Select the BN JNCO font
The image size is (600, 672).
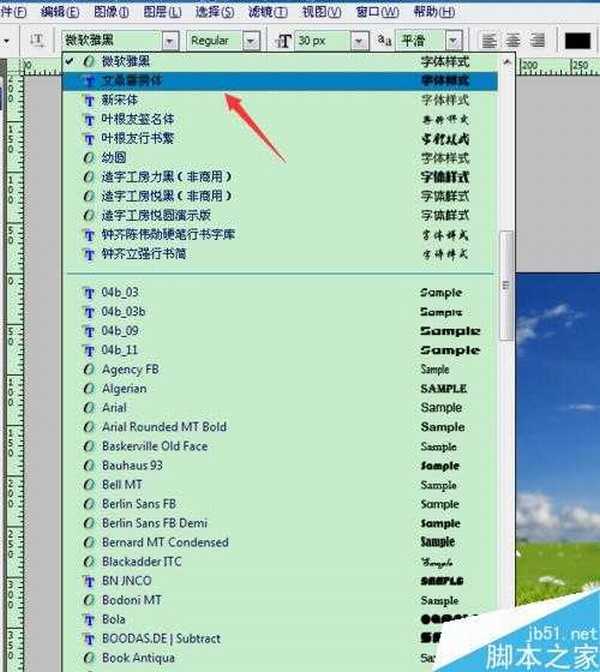(280, 581)
